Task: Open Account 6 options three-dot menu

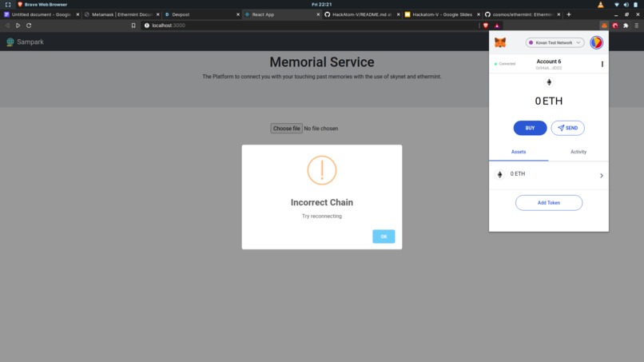Action: click(x=602, y=64)
